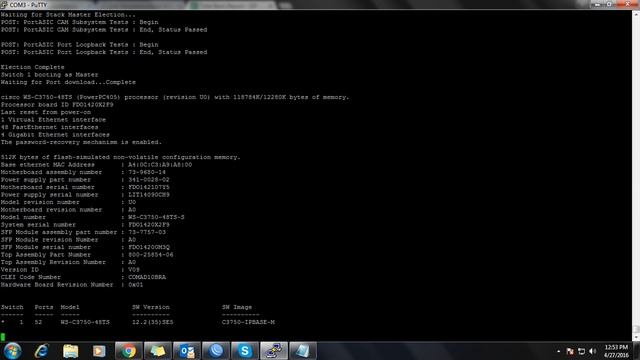Viewport: 640px width, 360px height.
Task: Open Windows Explorer folder icon in taskbar
Action: 71,351
